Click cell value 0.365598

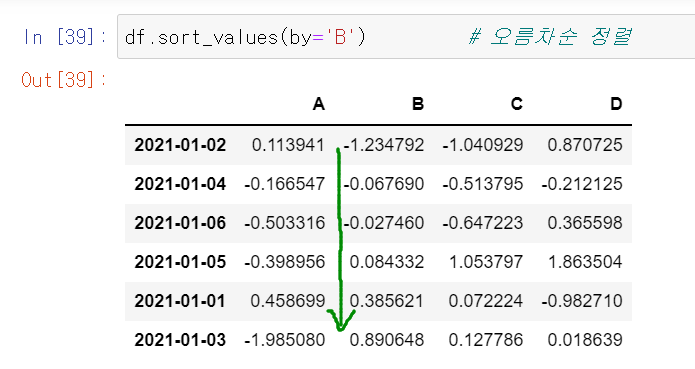(x=585, y=223)
